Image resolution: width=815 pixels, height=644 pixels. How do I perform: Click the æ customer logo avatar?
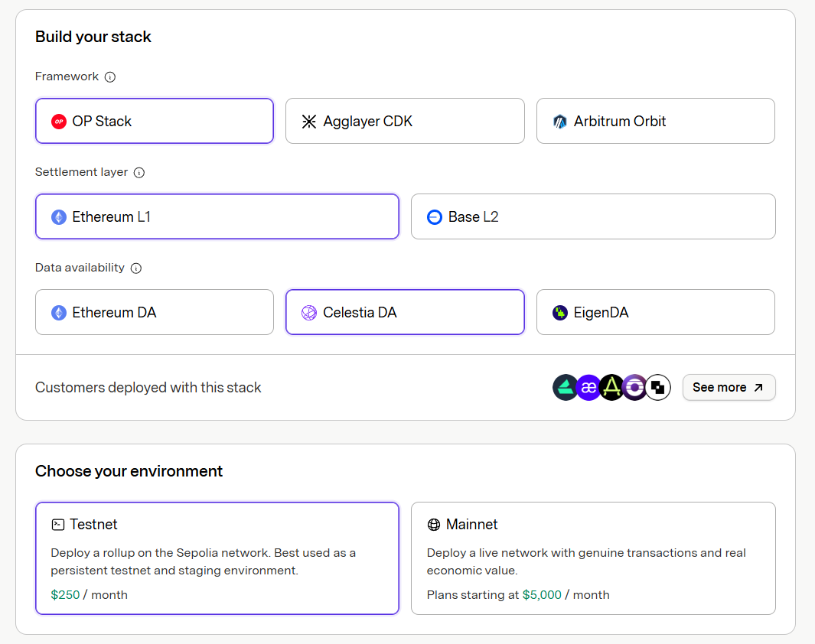(588, 387)
